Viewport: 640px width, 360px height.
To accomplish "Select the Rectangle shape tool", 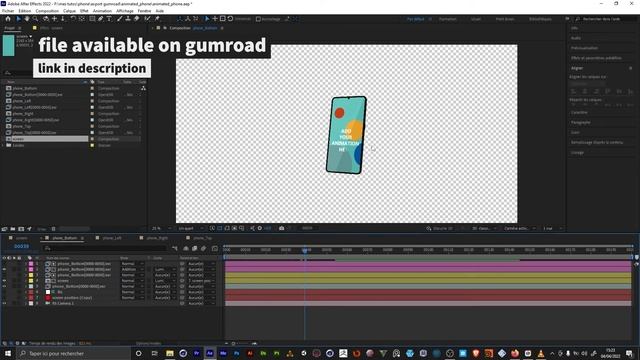I will pyautogui.click(x=92, y=19).
